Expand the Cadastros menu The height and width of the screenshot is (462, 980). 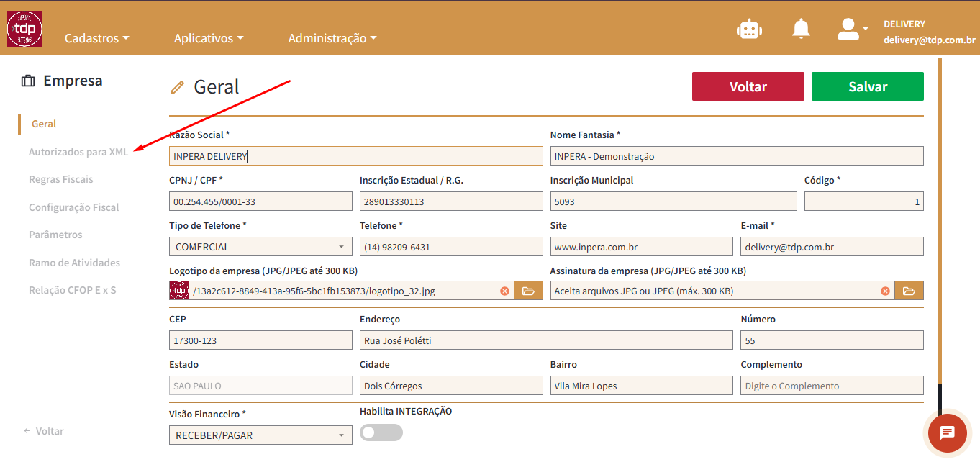tap(97, 38)
